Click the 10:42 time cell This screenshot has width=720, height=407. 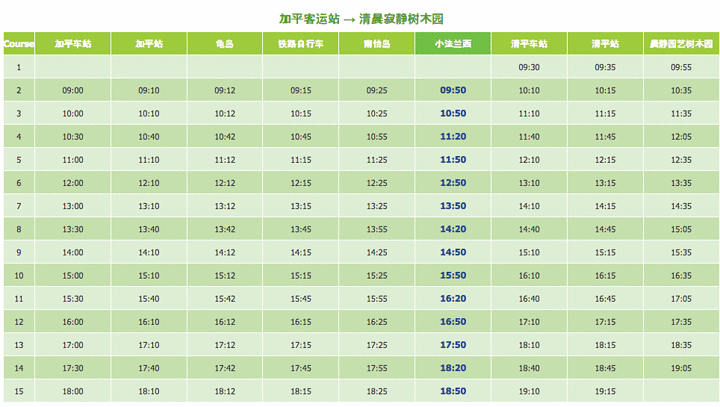pyautogui.click(x=225, y=137)
